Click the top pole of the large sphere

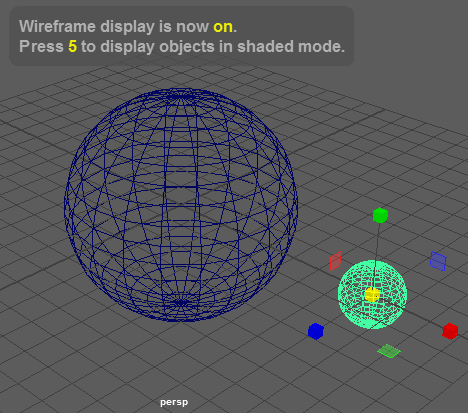(181, 97)
